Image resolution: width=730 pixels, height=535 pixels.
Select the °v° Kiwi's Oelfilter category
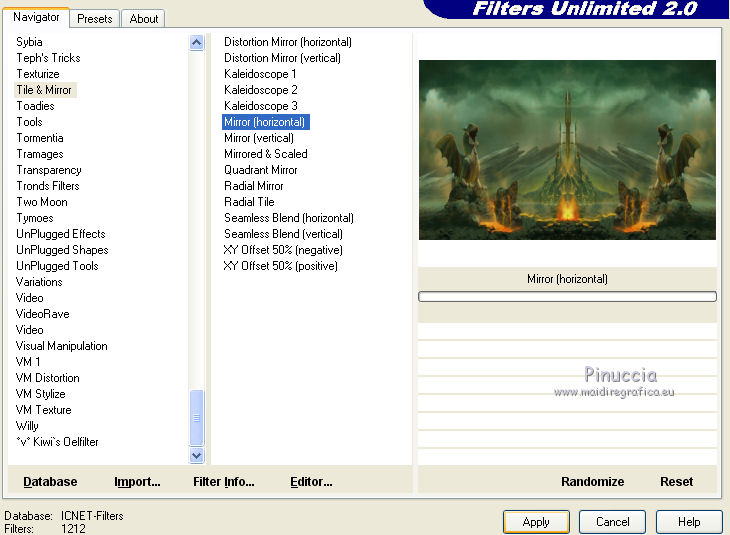point(57,442)
